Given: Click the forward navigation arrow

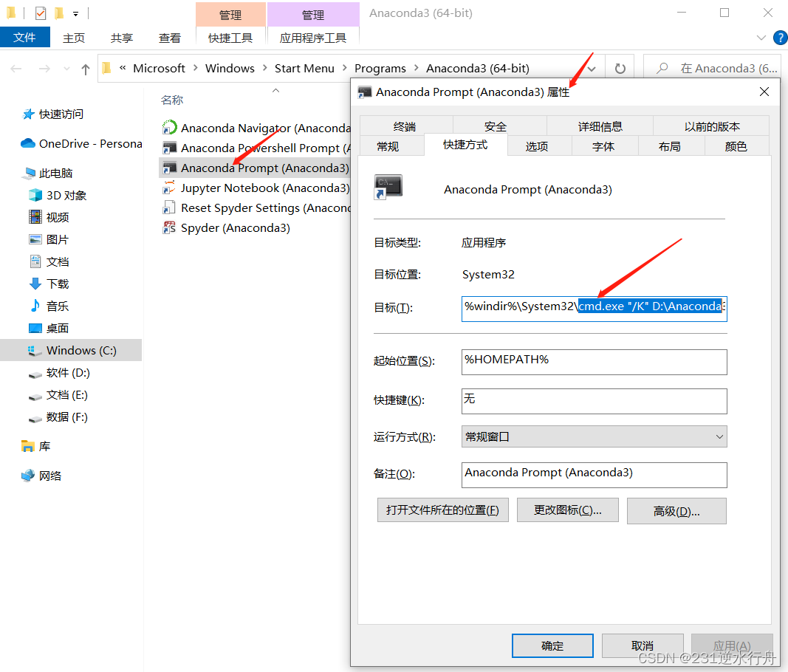Looking at the screenshot, I should (44, 69).
